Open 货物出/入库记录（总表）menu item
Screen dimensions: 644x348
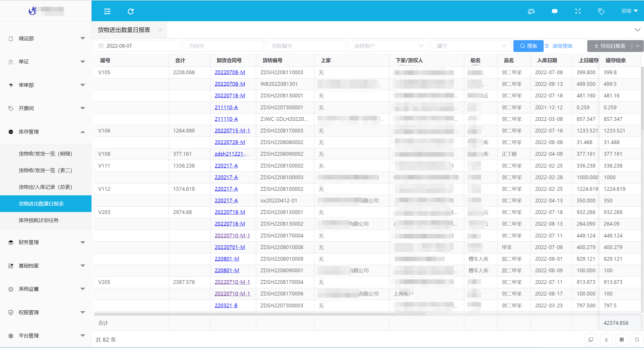[46, 187]
